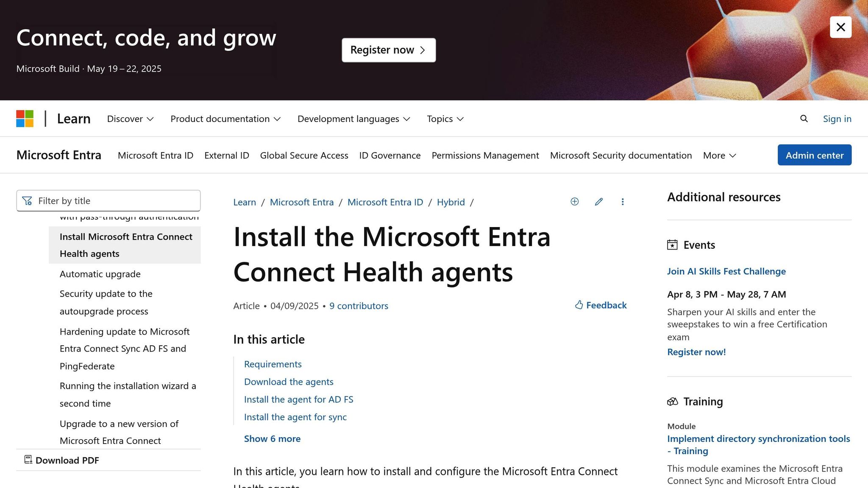Open the Learn breadcrumb link

pos(245,202)
